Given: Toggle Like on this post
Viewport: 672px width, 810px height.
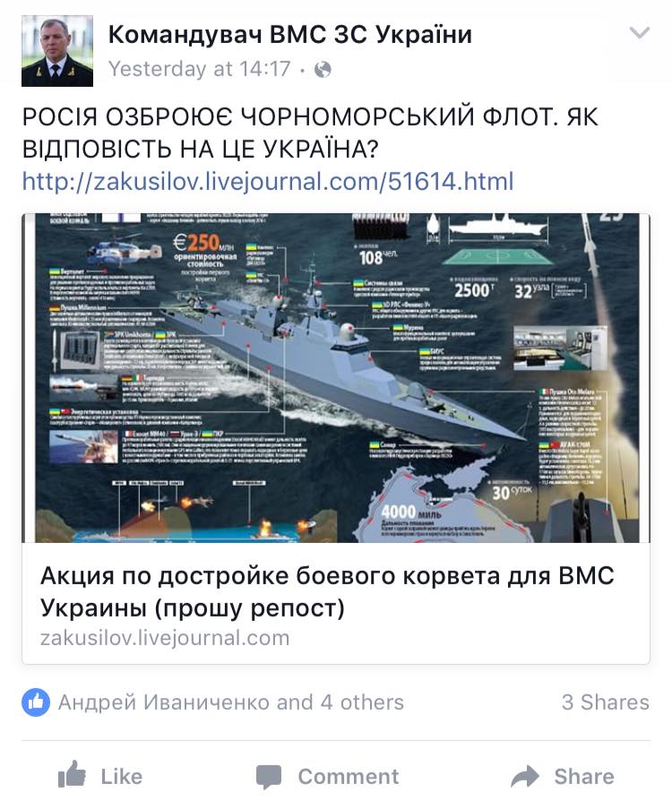Looking at the screenshot, I should tap(100, 776).
